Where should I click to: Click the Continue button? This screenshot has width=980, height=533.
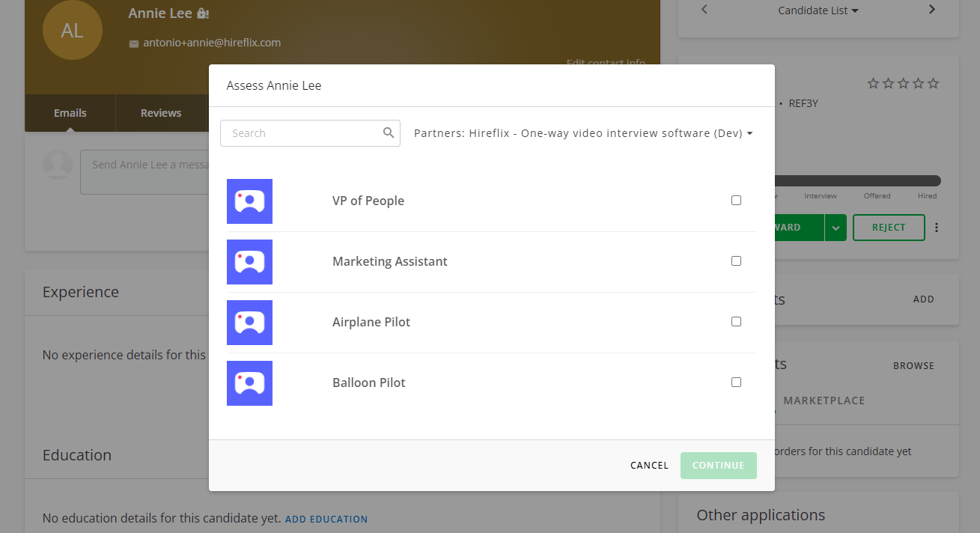[718, 466]
